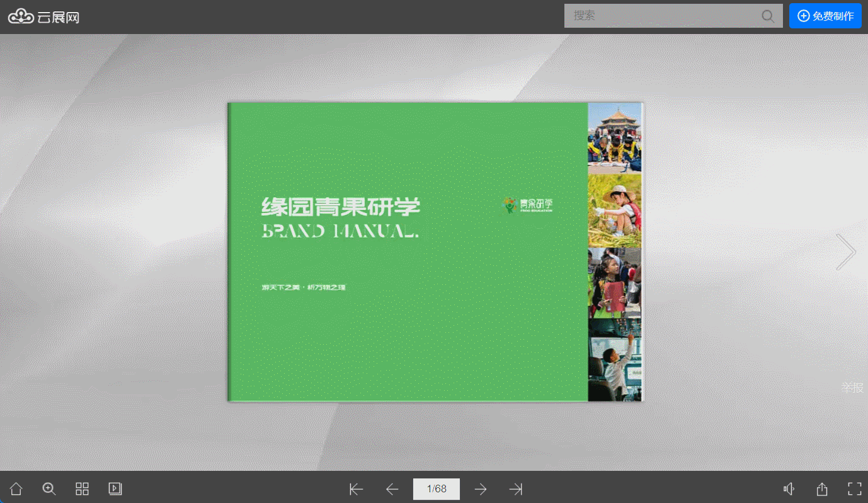Image resolution: width=868 pixels, height=503 pixels.
Task: Click the 免费制作 button
Action: 825,16
